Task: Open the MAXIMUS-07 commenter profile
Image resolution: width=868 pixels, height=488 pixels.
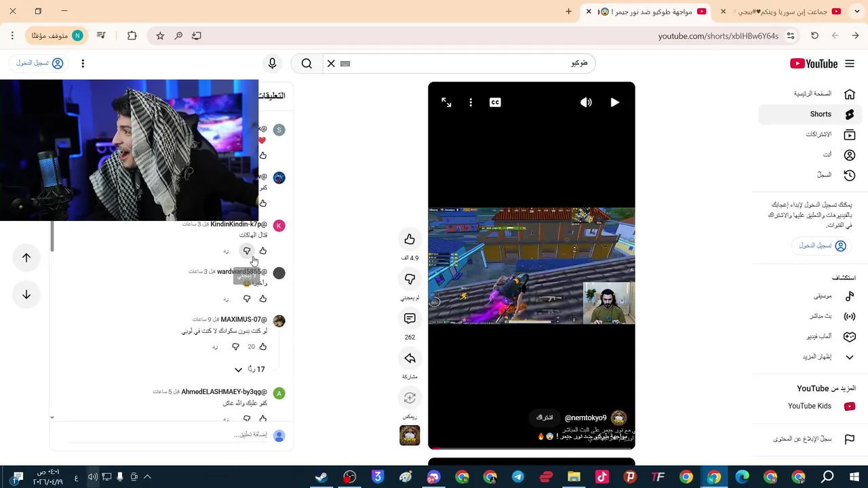Action: click(279, 321)
